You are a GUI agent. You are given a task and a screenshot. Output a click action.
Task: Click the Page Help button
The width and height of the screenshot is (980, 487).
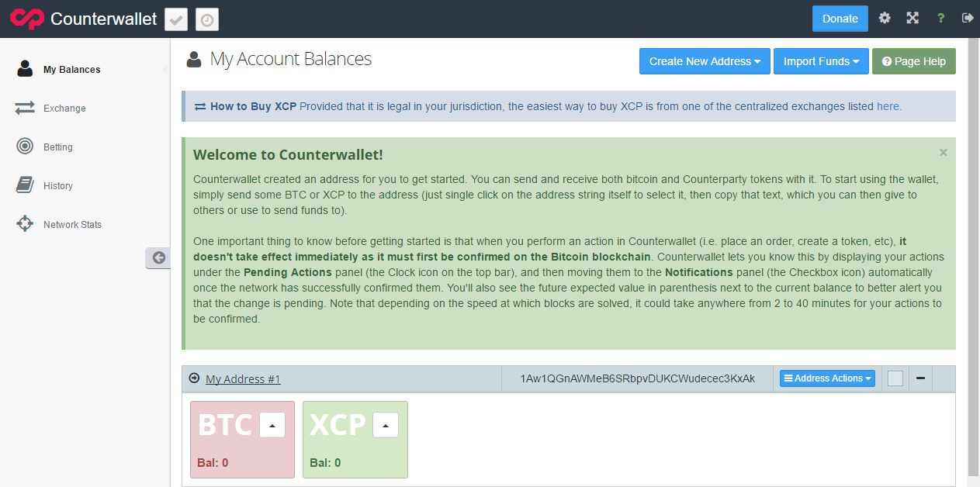tap(914, 61)
